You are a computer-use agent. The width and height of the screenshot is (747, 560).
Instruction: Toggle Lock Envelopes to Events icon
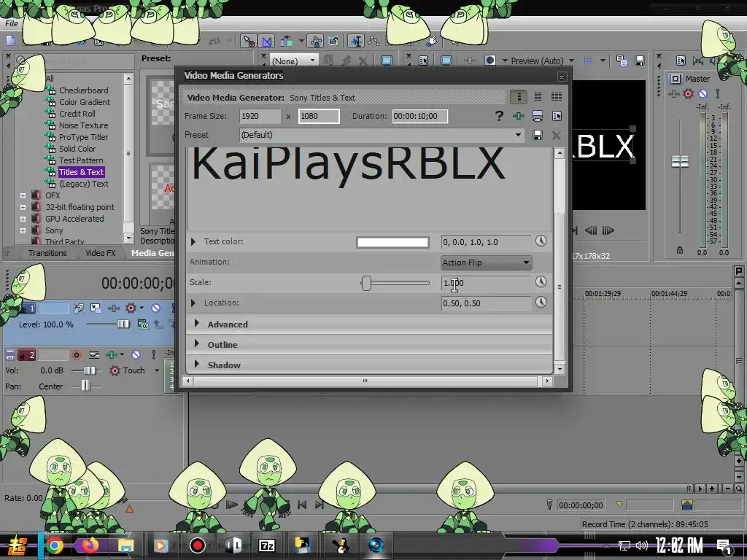pyautogui.click(x=315, y=42)
